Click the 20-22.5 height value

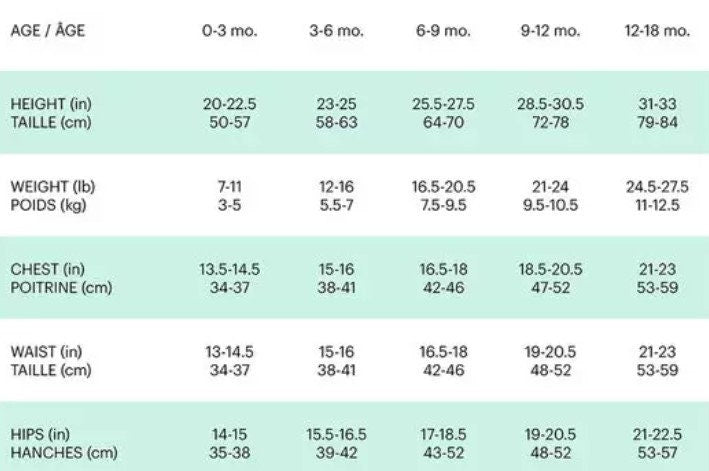tap(228, 104)
